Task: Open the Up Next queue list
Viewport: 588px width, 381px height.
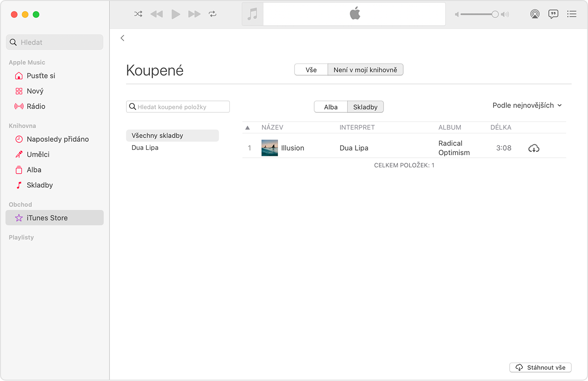Action: pos(572,14)
